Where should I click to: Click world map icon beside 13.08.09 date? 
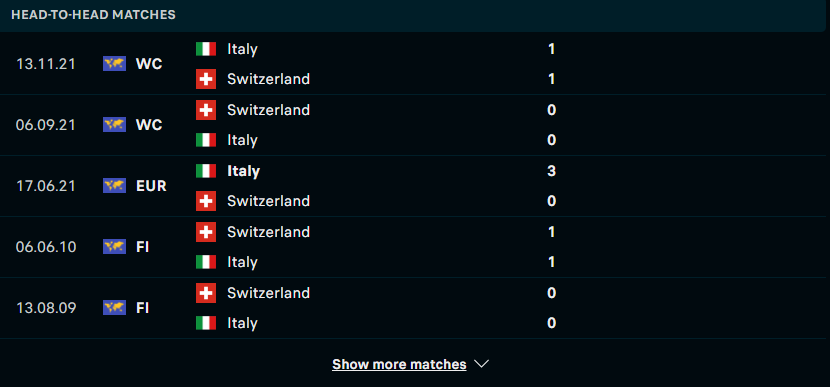click(114, 308)
